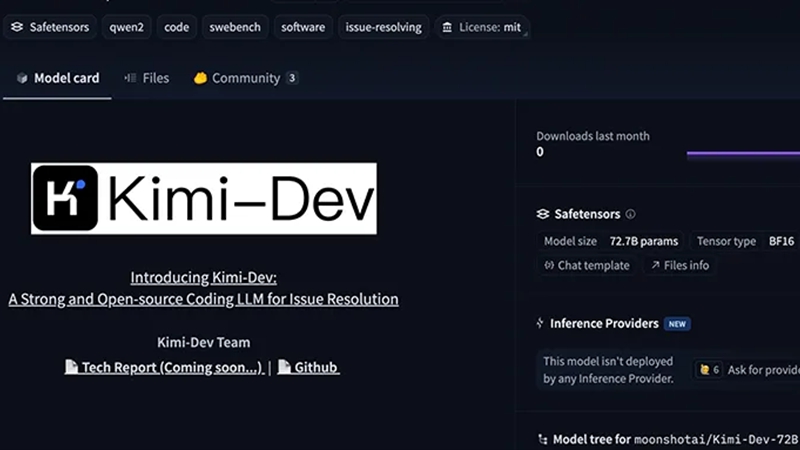
Task: Click the Github document icon
Action: 284,367
